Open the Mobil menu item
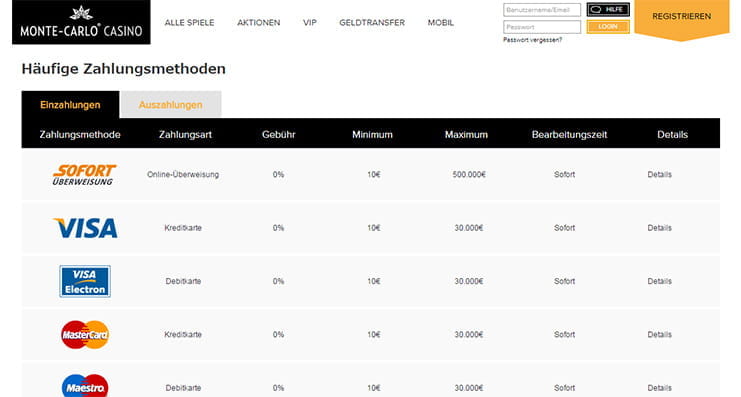 [x=440, y=23]
